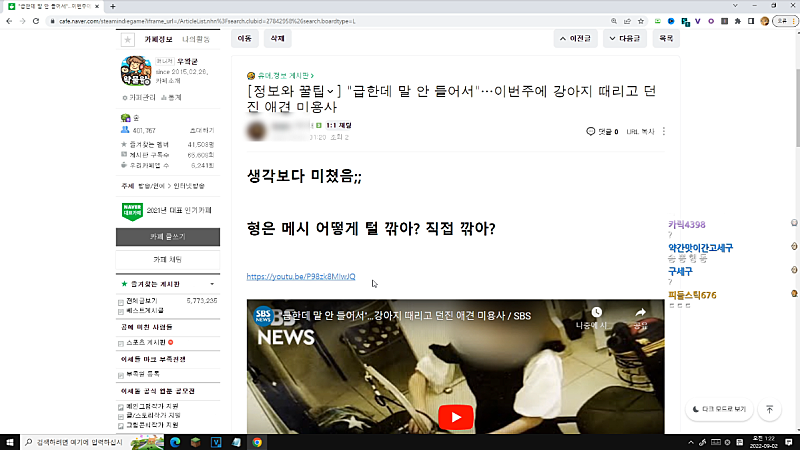Bookmark this page with star icon
The width and height of the screenshot is (800, 450).
click(641, 21)
